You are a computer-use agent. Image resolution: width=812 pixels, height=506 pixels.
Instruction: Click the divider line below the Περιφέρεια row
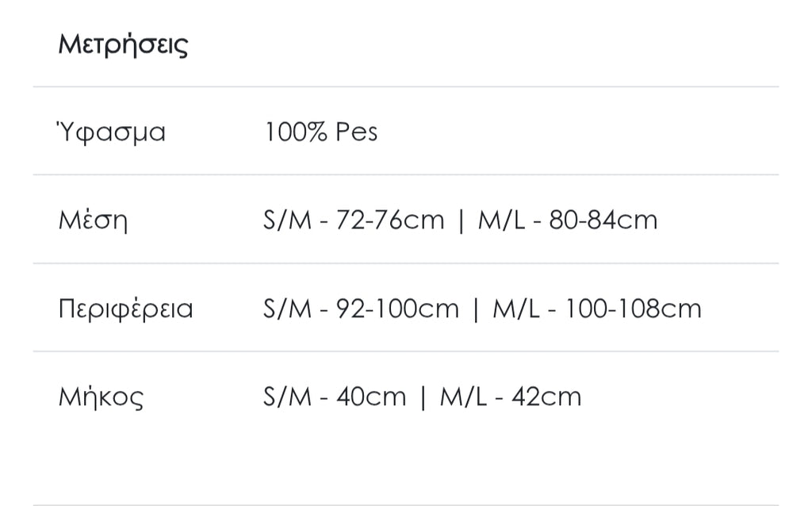pos(406,351)
